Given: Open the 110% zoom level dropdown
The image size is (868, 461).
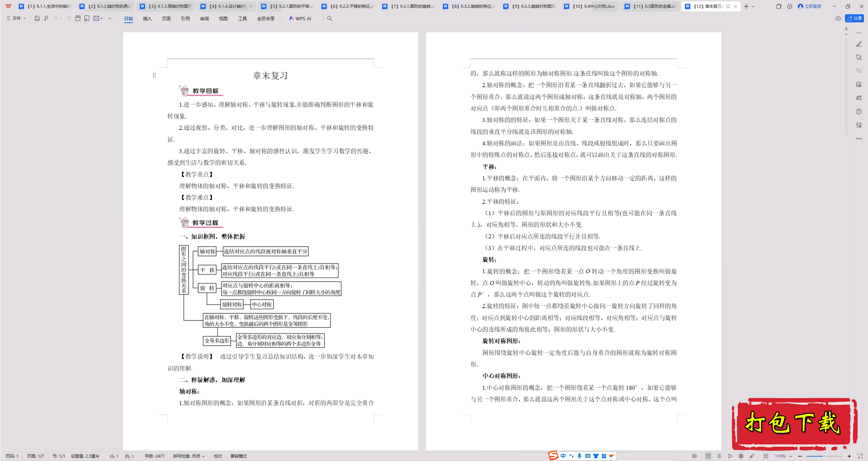Looking at the screenshot, I should coord(783,456).
